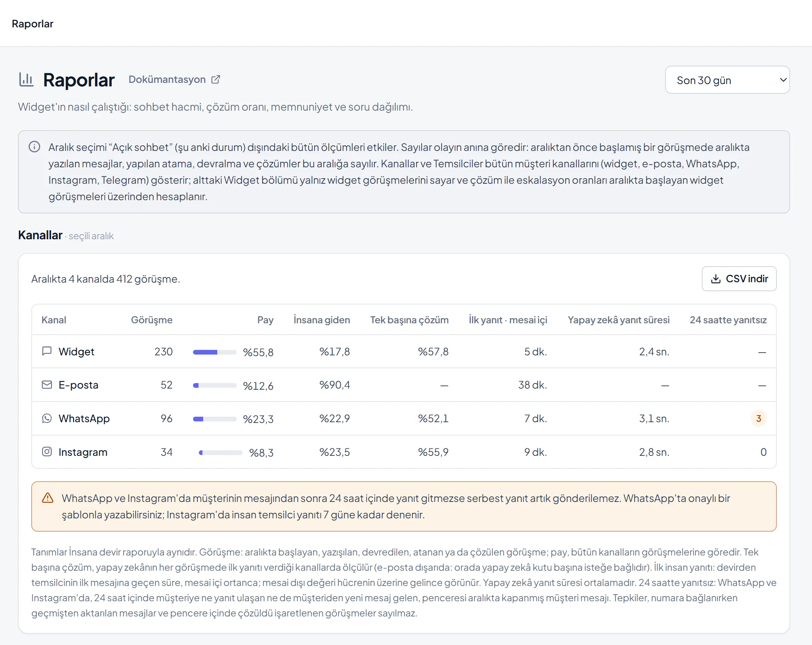The image size is (812, 645).
Task: Click the Yapay zekâ yanıt süresi header
Action: click(x=619, y=320)
